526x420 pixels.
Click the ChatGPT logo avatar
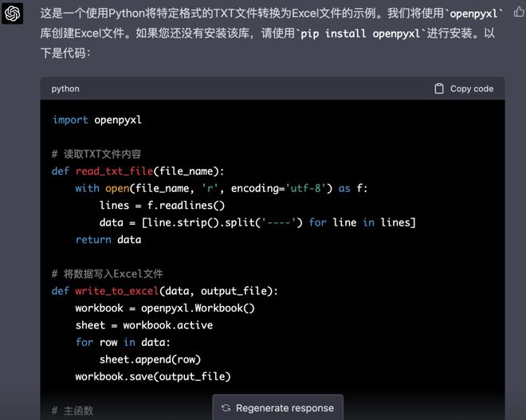[13, 14]
